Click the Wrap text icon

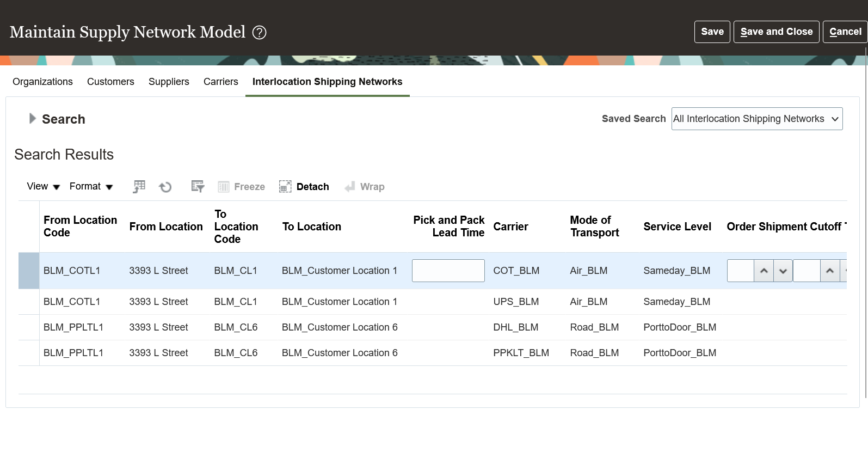[x=350, y=187]
